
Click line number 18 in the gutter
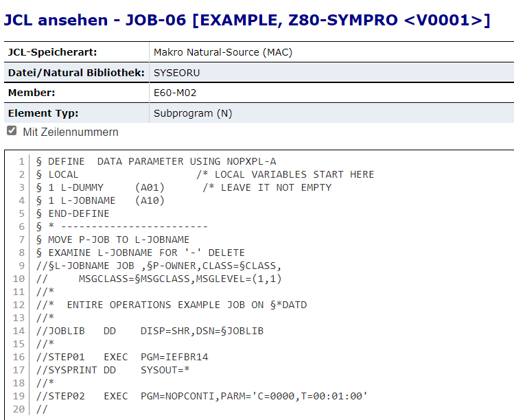(19, 383)
